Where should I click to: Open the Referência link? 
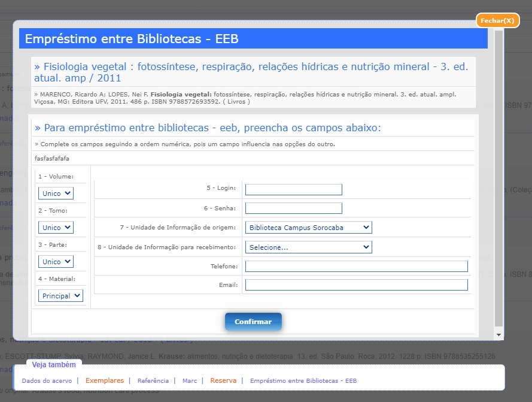click(x=153, y=380)
